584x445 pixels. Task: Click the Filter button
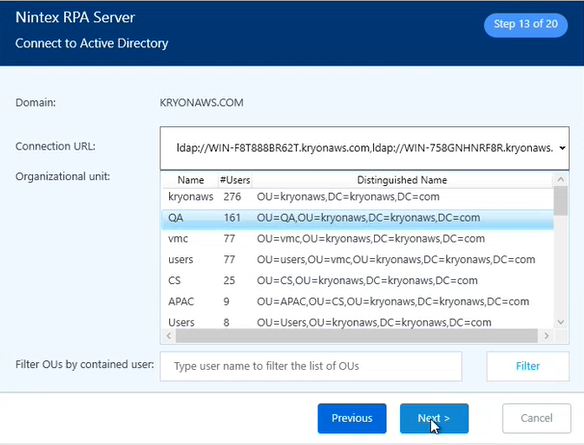528,366
